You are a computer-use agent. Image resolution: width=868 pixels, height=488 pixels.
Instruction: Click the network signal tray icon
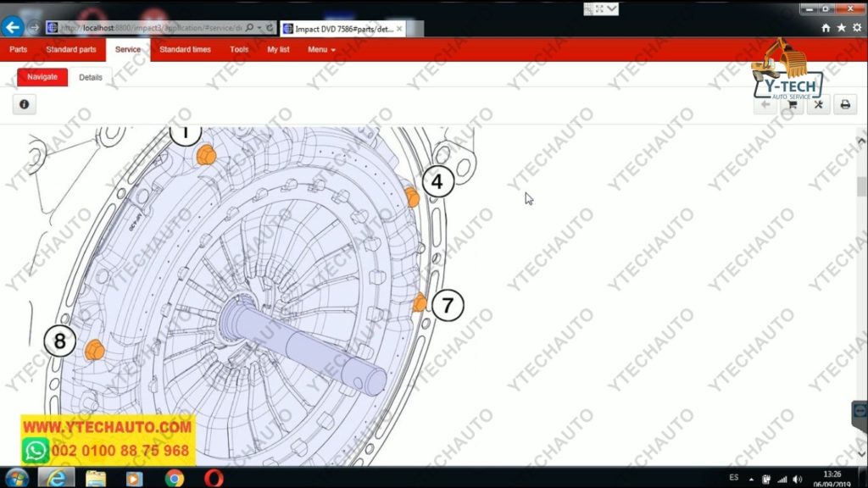[782, 480]
